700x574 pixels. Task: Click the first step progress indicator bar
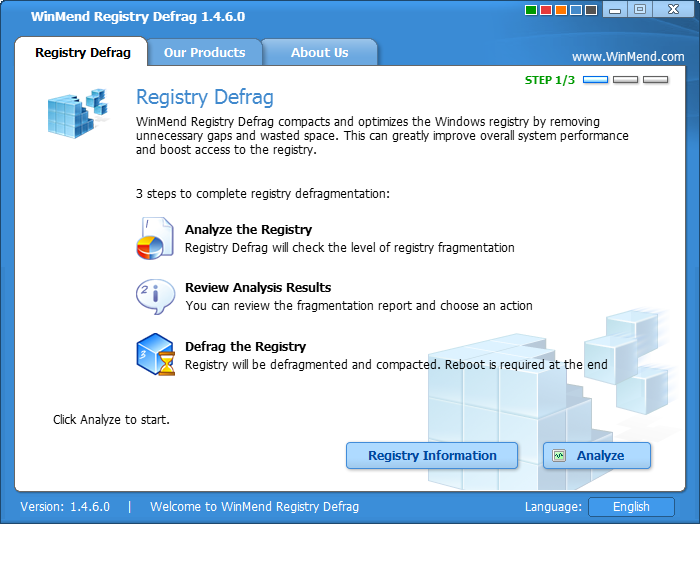click(x=596, y=80)
